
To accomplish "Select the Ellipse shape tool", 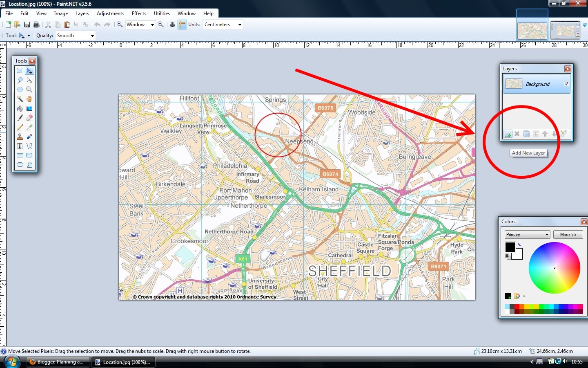I will 20,165.
